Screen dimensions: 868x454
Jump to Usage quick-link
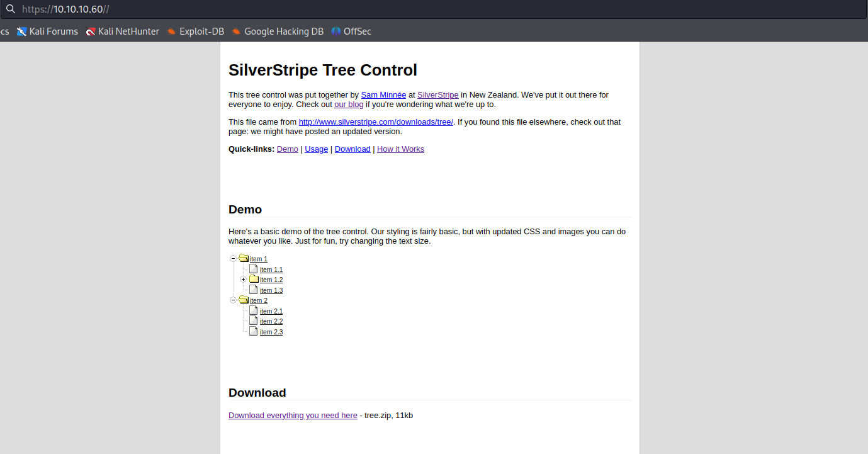(317, 149)
